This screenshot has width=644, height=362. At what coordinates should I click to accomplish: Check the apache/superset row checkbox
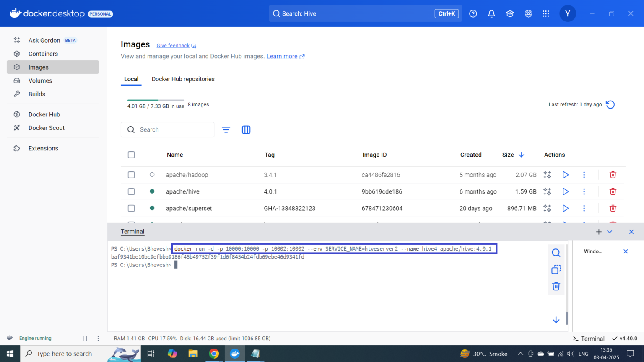[x=131, y=208]
